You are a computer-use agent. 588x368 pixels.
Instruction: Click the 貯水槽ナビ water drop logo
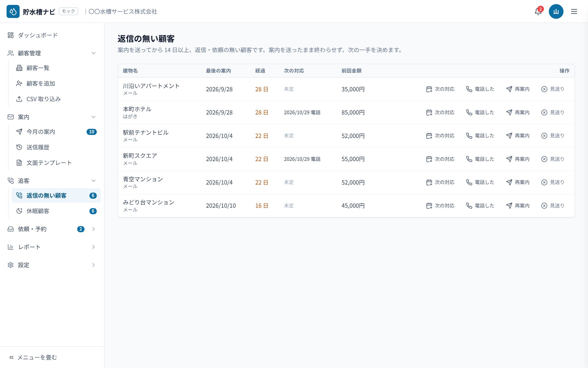pyautogui.click(x=13, y=11)
